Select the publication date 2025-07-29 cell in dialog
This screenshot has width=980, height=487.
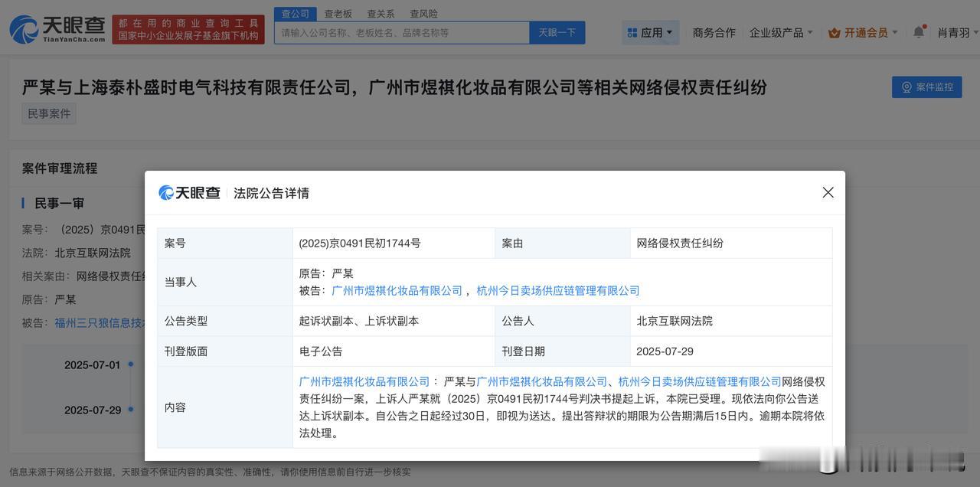[731, 351]
